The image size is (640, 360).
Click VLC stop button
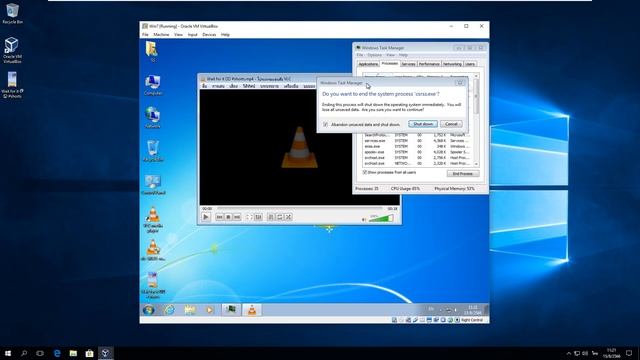[228, 217]
